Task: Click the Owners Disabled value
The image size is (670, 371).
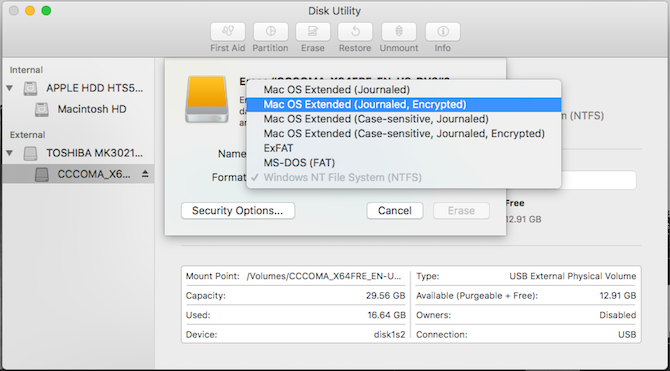Action: point(617,315)
